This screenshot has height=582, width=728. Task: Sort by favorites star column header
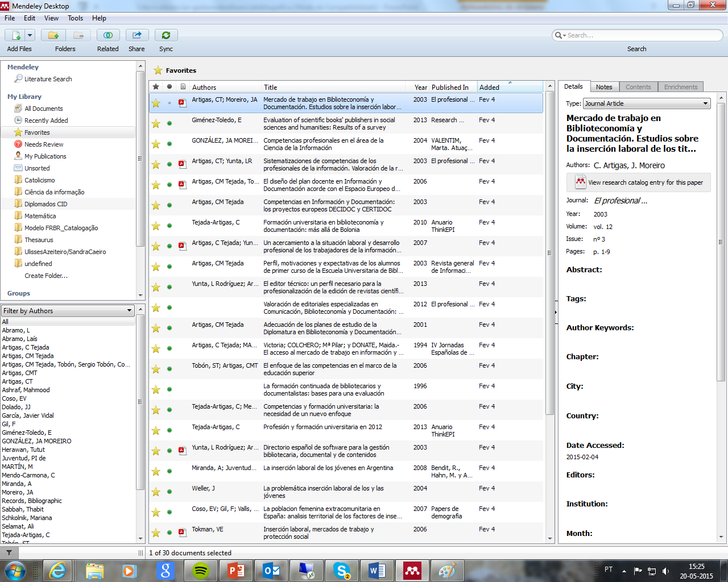point(156,87)
